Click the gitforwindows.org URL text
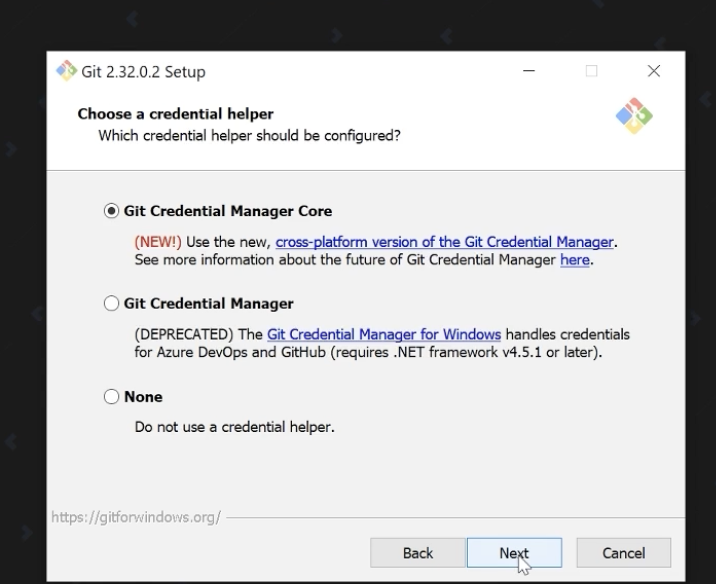The width and height of the screenshot is (716, 584). (136, 517)
